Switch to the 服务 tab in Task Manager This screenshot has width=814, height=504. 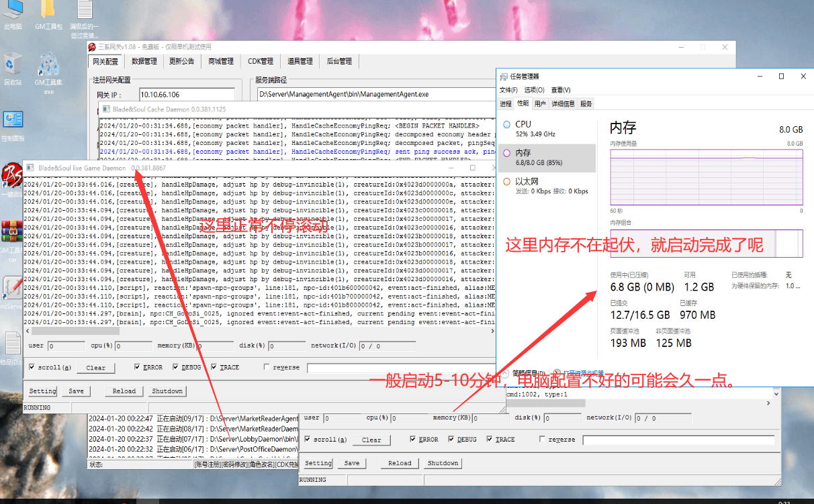point(586,104)
